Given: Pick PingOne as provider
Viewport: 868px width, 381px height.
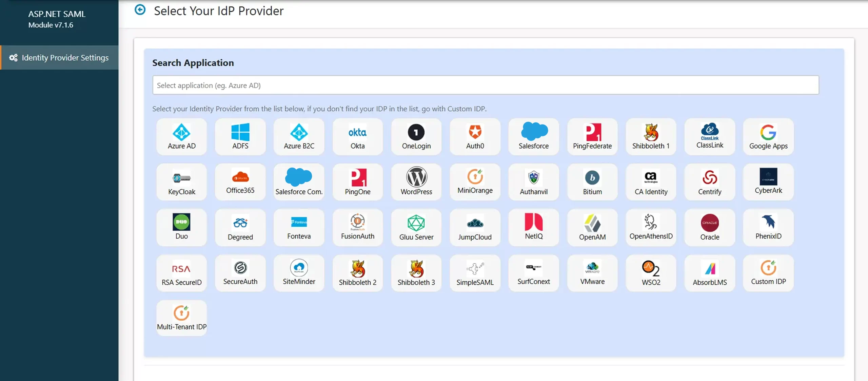Looking at the screenshot, I should tap(357, 182).
